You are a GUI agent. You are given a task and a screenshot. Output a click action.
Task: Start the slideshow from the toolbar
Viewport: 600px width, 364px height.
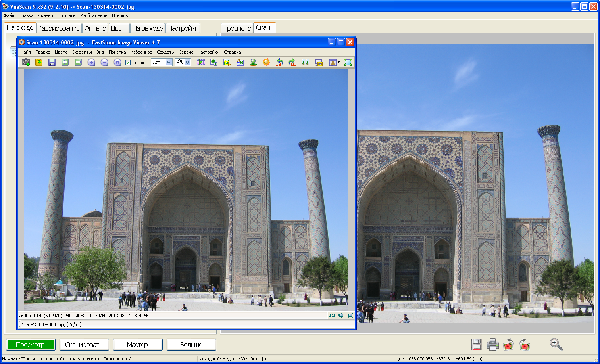pyautogui.click(x=201, y=62)
